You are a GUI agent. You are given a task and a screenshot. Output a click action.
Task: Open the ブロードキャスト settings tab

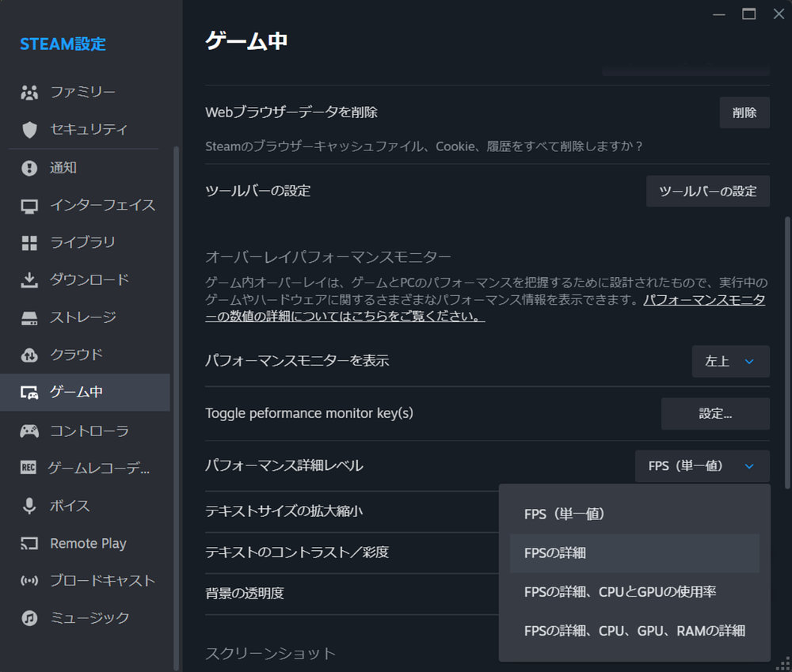point(85,581)
